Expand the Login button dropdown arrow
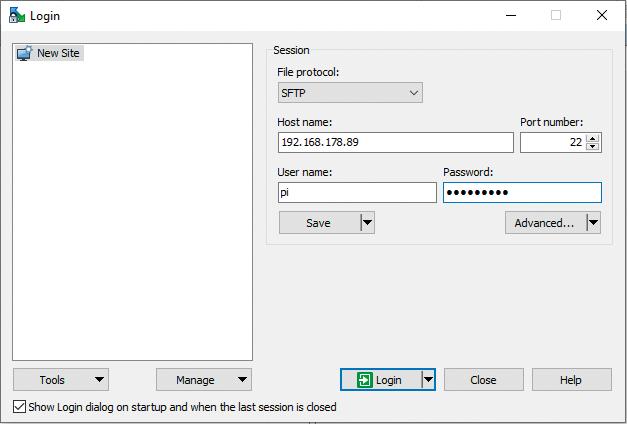The image size is (627, 424). coord(428,380)
